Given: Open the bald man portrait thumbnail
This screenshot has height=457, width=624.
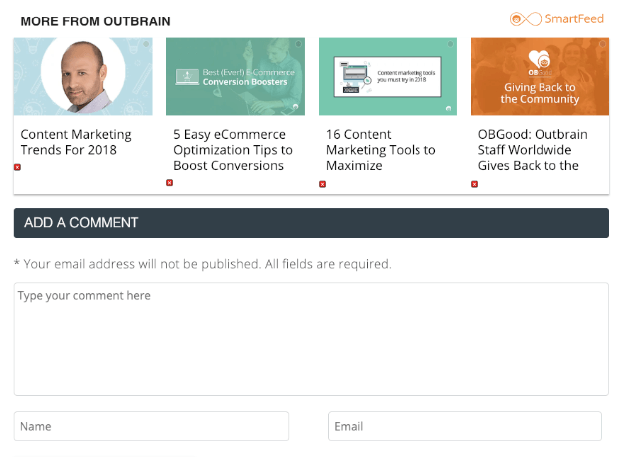Looking at the screenshot, I should [83, 77].
